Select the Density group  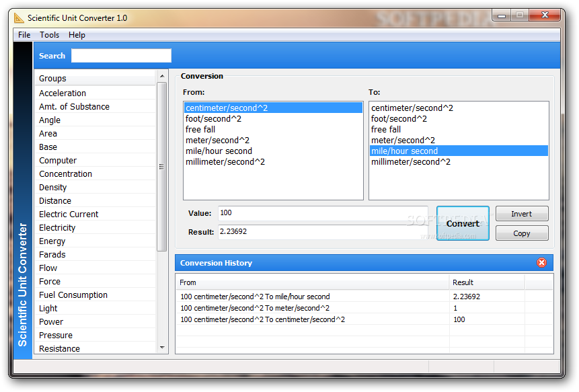(x=95, y=188)
